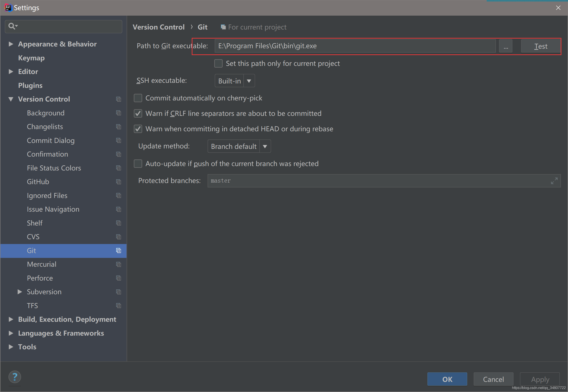Click the Cancel button
Viewport: 568px width, 392px height.
[x=493, y=379]
